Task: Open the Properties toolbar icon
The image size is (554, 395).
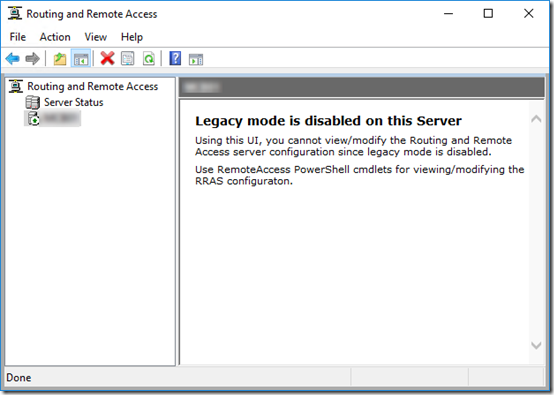Action: 128,59
